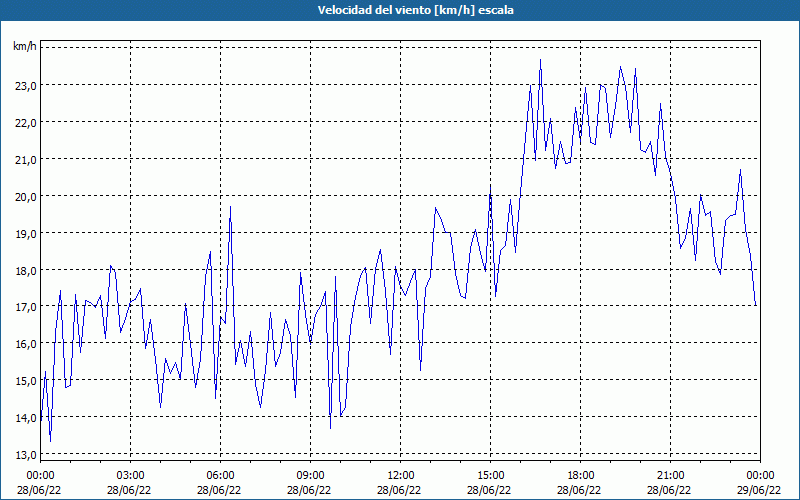The image size is (800, 500).
Task: Click the '23,0' y-axis label
Action: (26, 86)
